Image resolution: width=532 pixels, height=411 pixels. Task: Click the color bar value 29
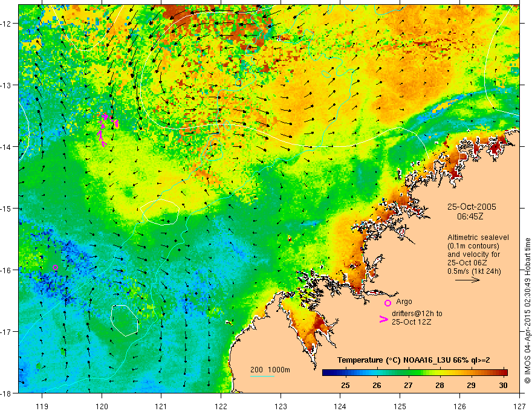pos(472,385)
